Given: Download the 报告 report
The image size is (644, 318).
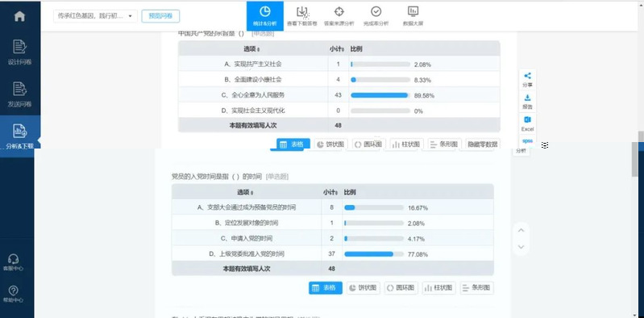Looking at the screenshot, I should coord(528,101).
